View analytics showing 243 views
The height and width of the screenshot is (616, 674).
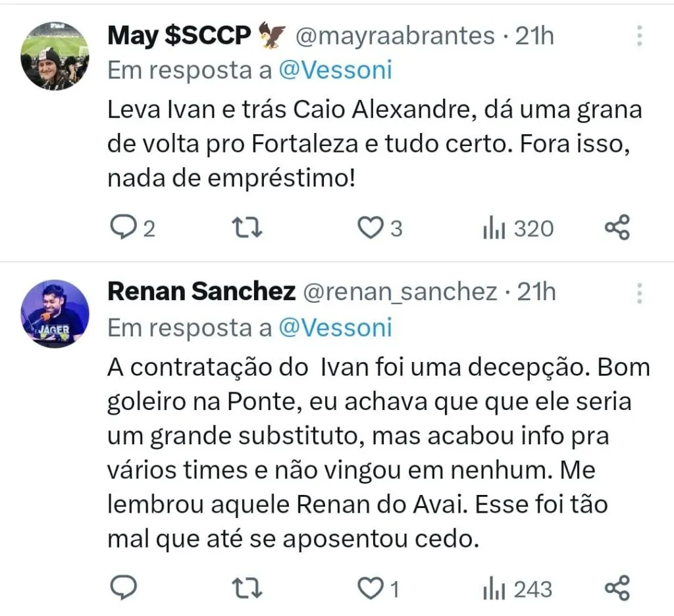click(x=519, y=588)
